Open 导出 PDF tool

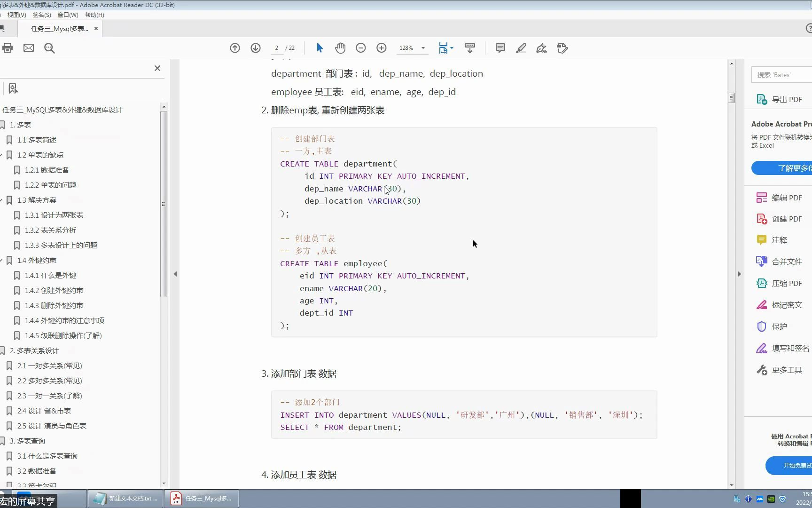[x=780, y=99]
